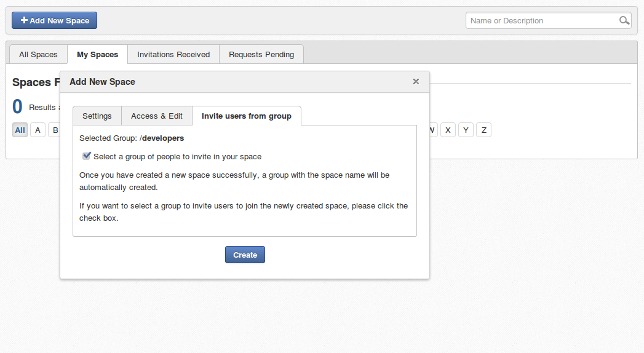Filter spaces by All letters
Image resolution: width=644 pixels, height=353 pixels.
(x=20, y=130)
